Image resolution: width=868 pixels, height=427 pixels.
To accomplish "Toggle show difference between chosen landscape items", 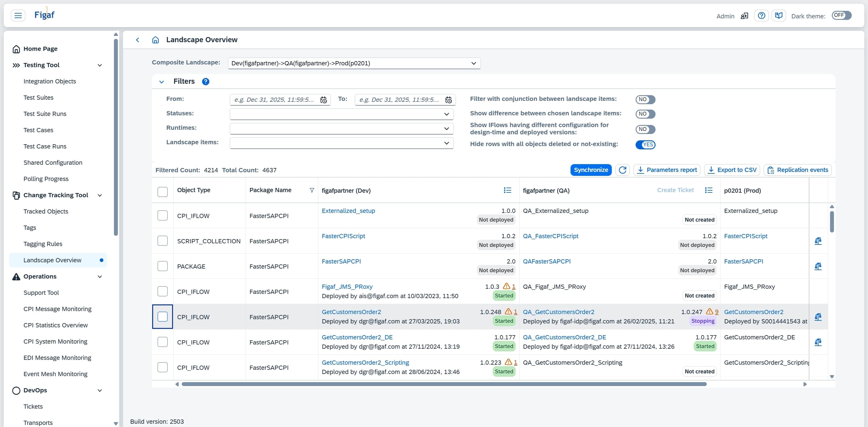I will (645, 114).
